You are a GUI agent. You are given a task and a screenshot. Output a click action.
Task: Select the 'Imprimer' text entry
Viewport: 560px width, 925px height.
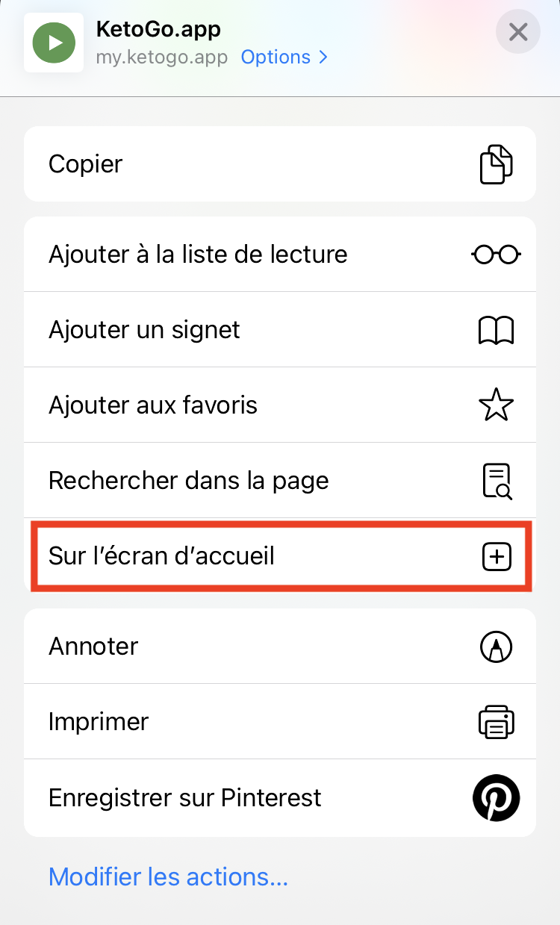[99, 722]
